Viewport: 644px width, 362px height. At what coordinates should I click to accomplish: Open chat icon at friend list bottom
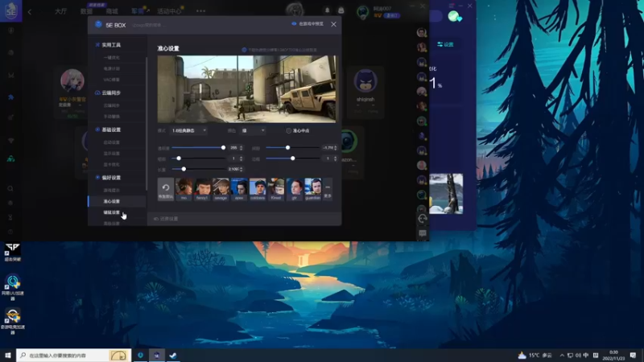(422, 233)
